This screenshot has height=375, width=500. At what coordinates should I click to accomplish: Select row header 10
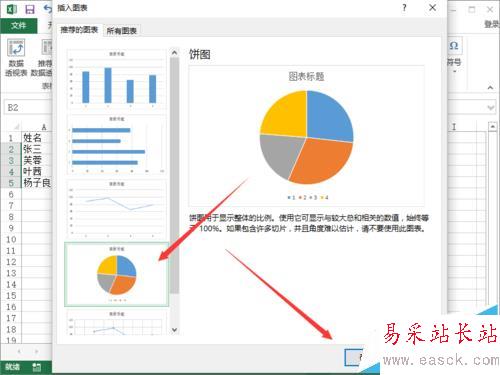pos(11,239)
